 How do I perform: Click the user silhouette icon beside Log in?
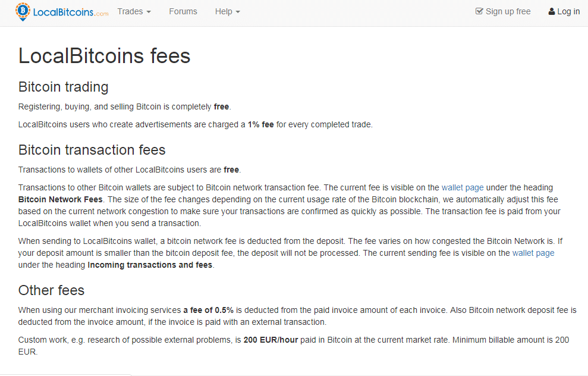point(551,12)
